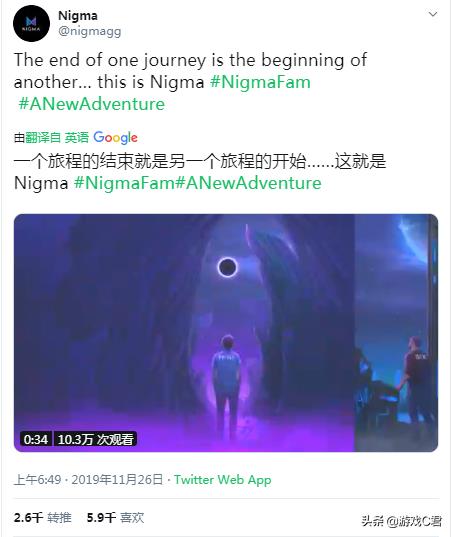This screenshot has height=537, width=452.
Task: Click the 10.3万 次观看 view count
Action: click(95, 439)
